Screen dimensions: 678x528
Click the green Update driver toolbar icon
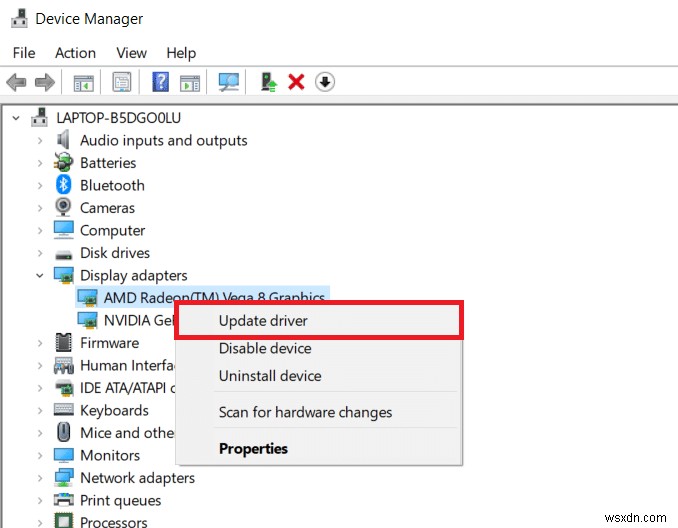click(268, 82)
